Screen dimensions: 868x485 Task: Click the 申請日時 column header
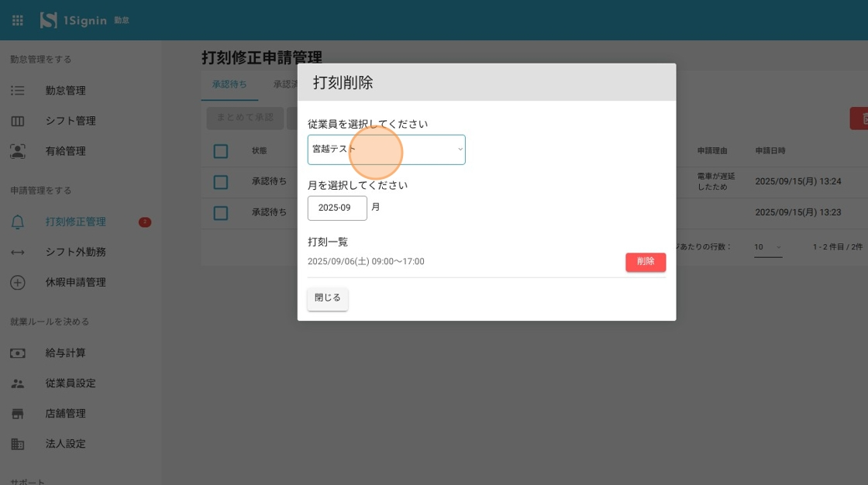(x=770, y=150)
